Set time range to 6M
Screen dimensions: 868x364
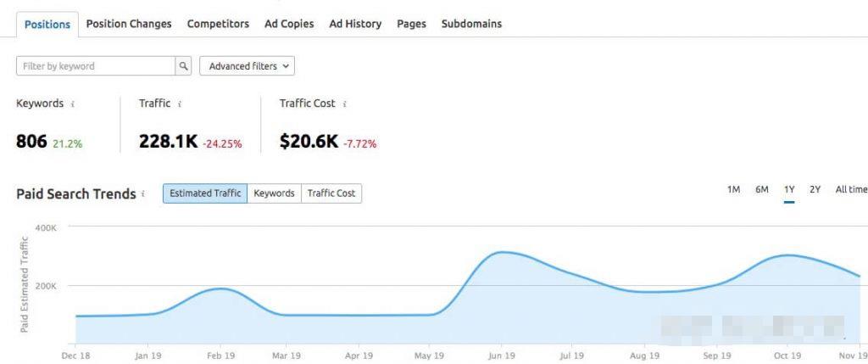click(762, 189)
